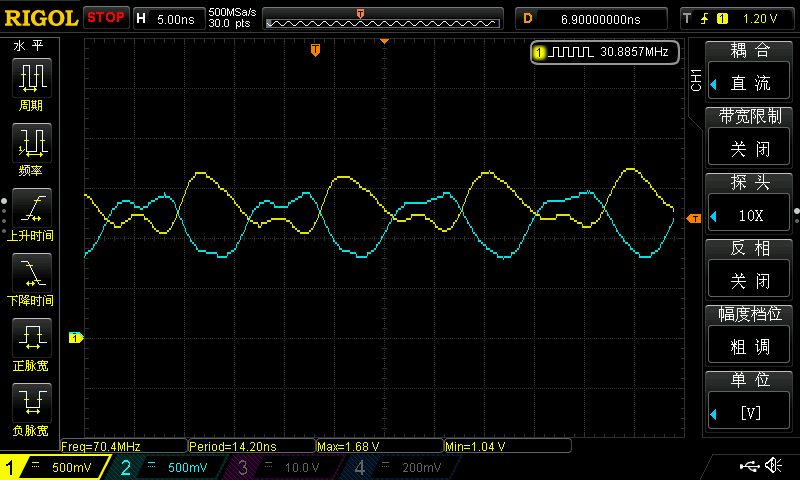
Task: Select channel 4 tab at 200mV
Action: [402, 467]
